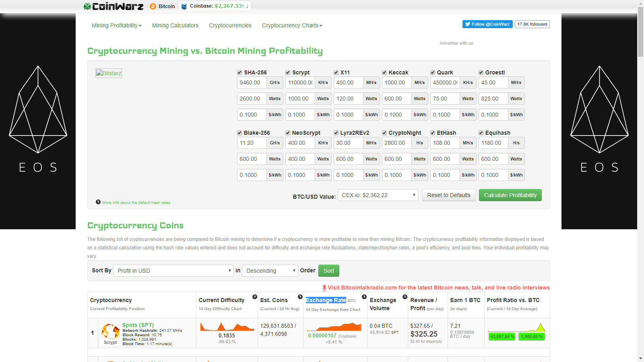Screen dimensions: 644x362
Task: Click Follow @CoinWarz Twitter button
Action: (x=487, y=24)
